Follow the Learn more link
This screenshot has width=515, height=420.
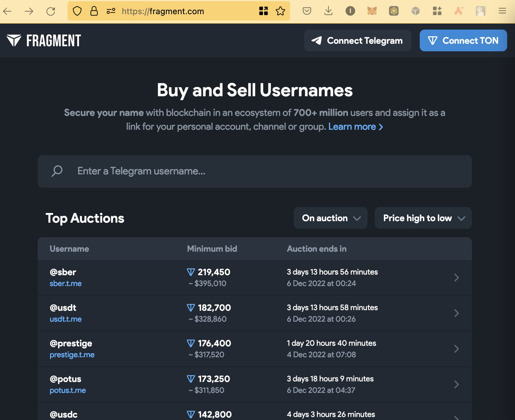point(355,126)
